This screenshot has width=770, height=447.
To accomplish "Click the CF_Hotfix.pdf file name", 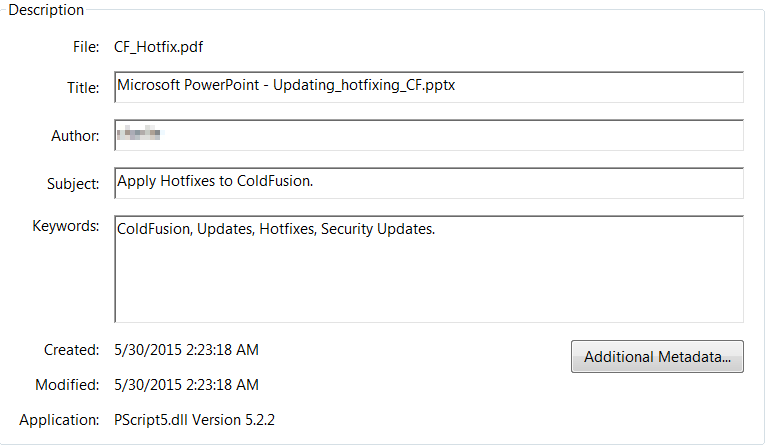I will [x=158, y=47].
